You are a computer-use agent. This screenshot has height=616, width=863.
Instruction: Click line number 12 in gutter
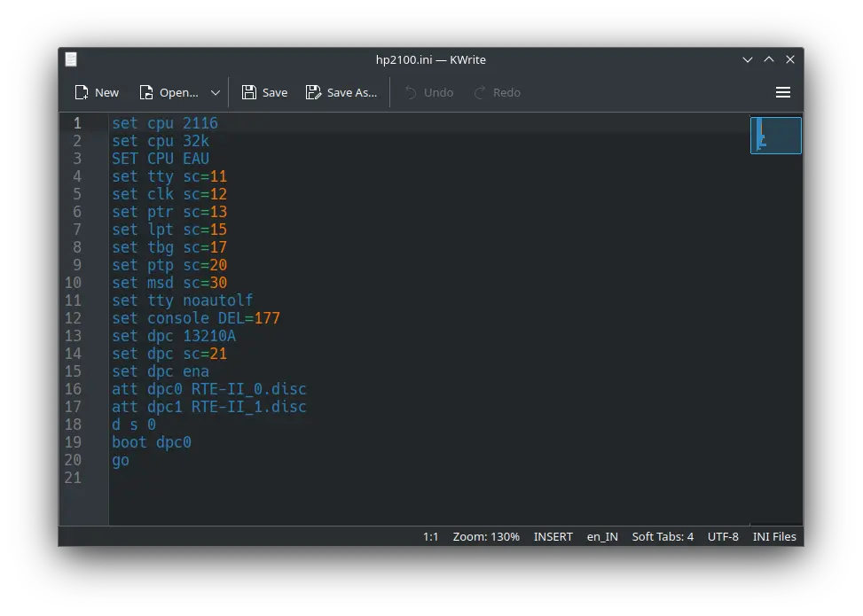(73, 318)
